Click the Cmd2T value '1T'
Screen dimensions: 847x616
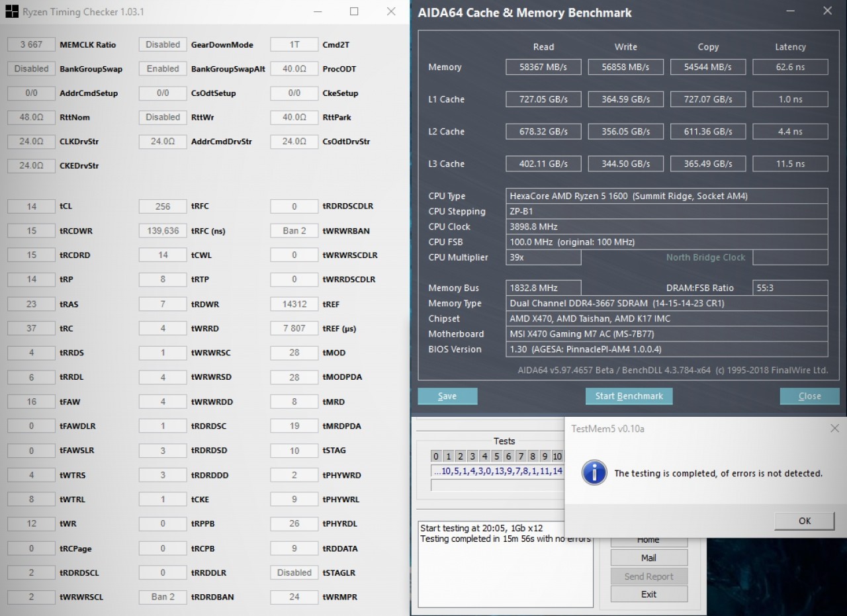click(x=294, y=44)
